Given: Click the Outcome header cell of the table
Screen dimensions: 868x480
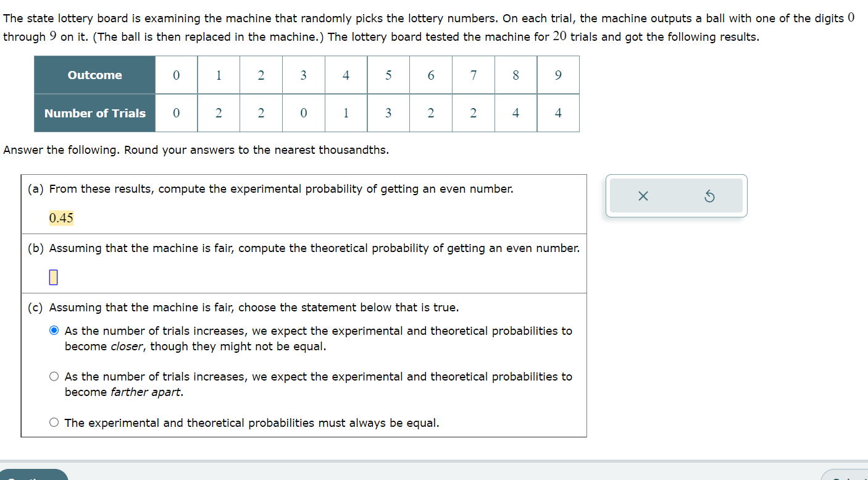Looking at the screenshot, I should coord(94,75).
